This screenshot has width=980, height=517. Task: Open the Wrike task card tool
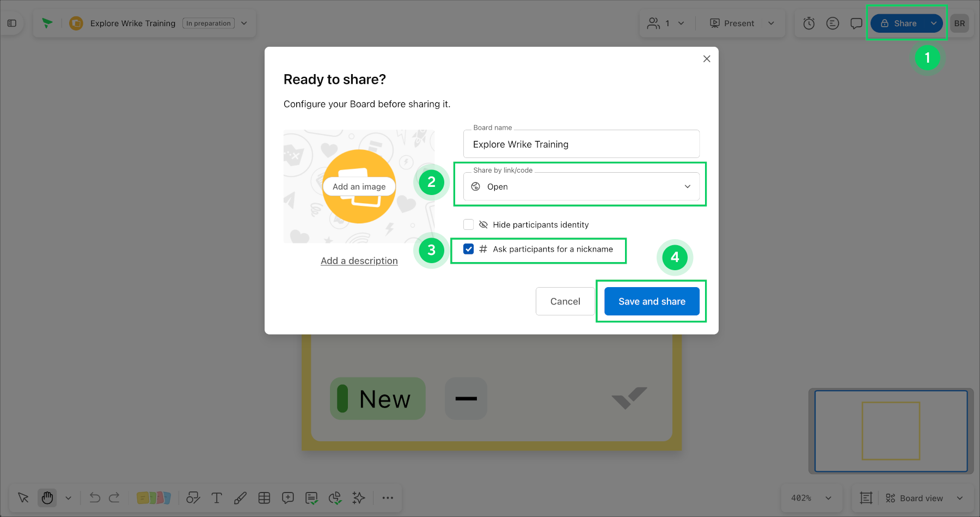pyautogui.click(x=311, y=498)
